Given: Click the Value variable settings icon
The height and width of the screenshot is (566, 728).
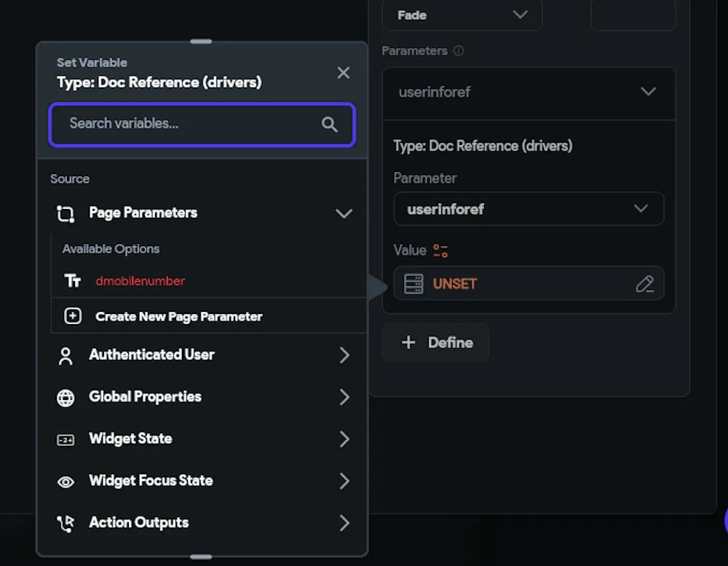Looking at the screenshot, I should pyautogui.click(x=440, y=251).
